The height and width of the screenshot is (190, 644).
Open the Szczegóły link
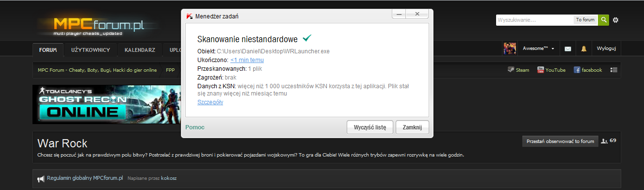[x=210, y=102]
